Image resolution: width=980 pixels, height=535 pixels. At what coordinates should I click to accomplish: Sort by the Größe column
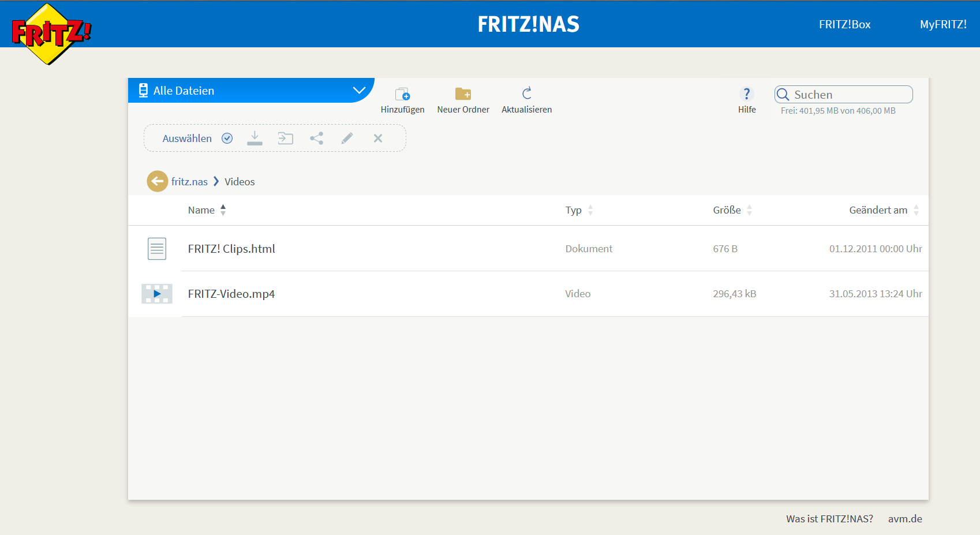732,210
